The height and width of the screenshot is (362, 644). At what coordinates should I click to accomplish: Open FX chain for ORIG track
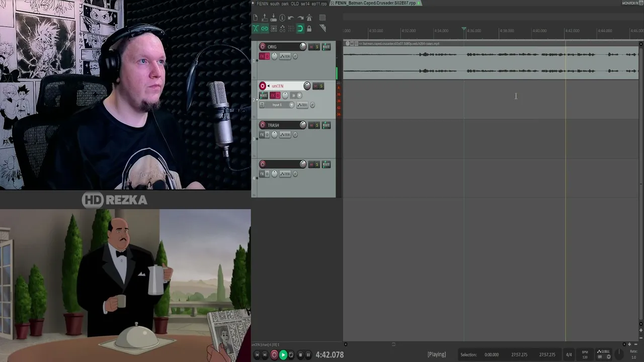tap(262, 56)
